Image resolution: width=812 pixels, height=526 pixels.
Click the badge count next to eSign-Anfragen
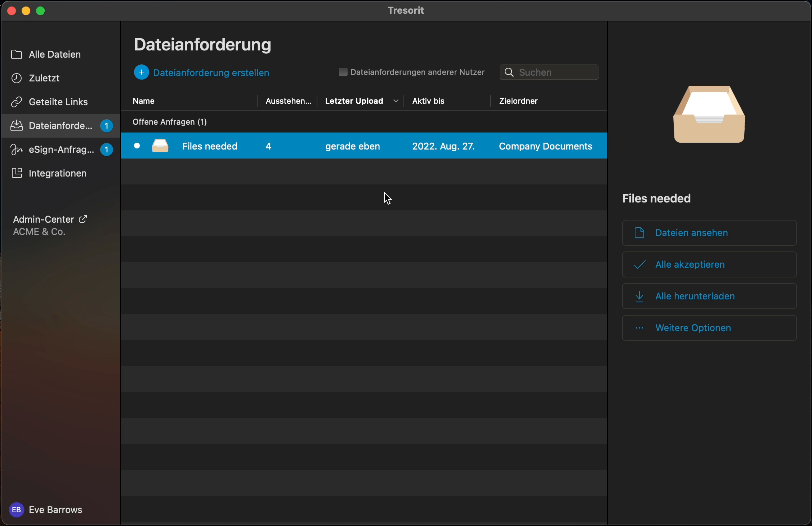106,150
